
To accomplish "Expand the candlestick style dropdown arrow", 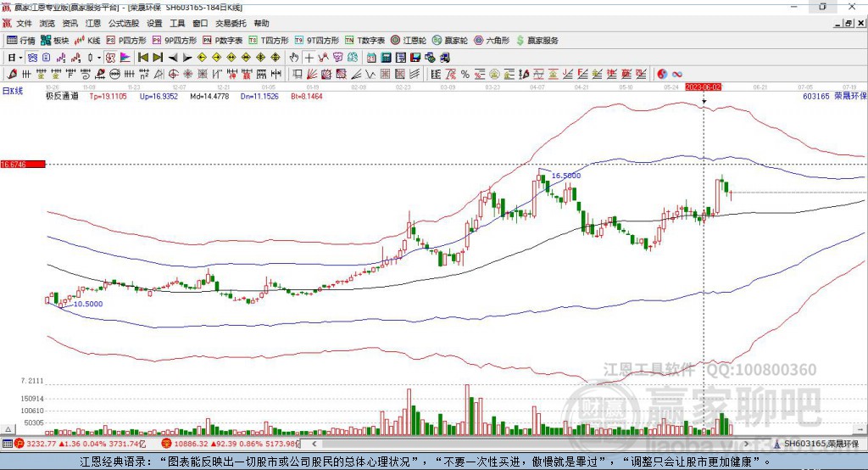I will point(98,58).
